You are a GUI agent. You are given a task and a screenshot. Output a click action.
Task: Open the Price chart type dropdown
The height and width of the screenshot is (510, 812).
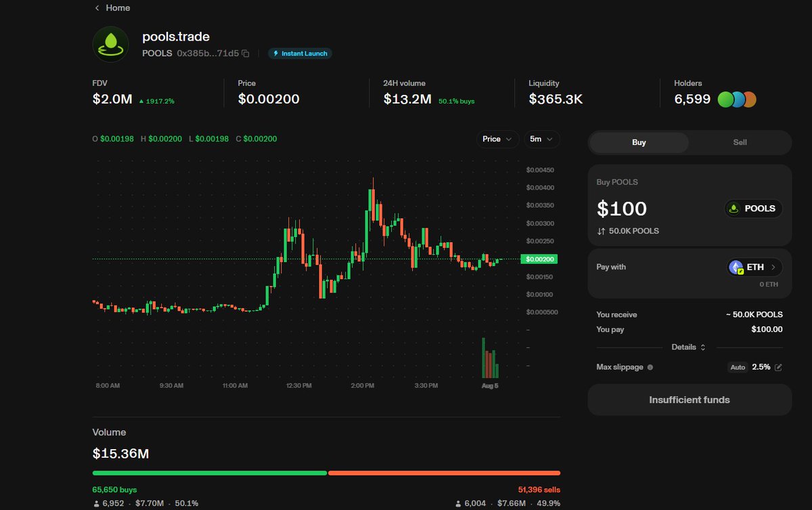pos(497,139)
